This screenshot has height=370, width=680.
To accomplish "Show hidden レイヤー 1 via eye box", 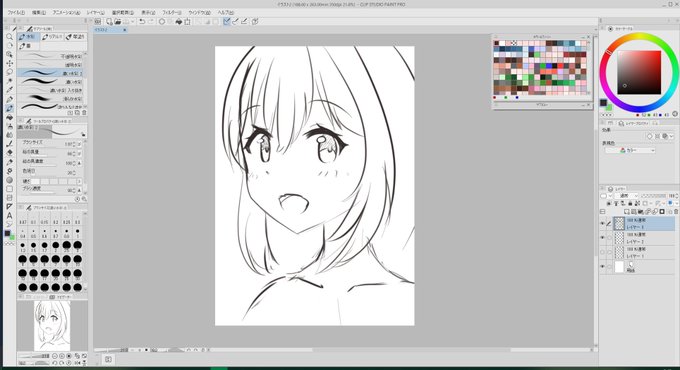I will pos(602,252).
